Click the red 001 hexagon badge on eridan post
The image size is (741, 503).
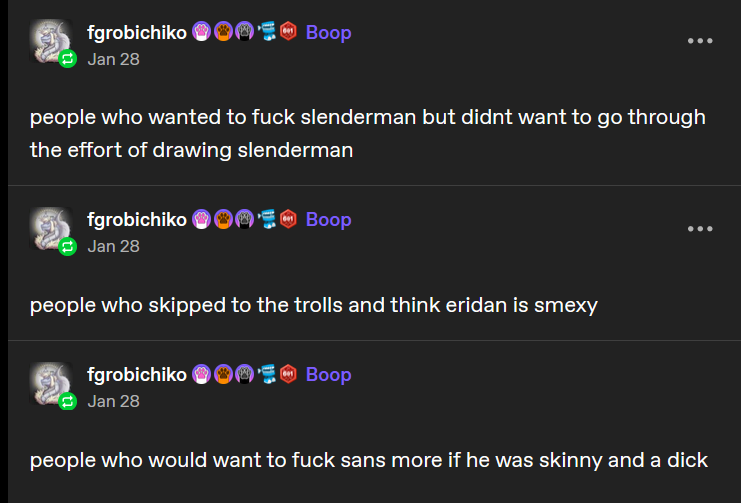pyautogui.click(x=288, y=219)
